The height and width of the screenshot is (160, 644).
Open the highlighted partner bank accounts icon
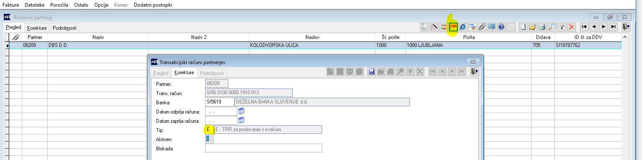coord(453,27)
